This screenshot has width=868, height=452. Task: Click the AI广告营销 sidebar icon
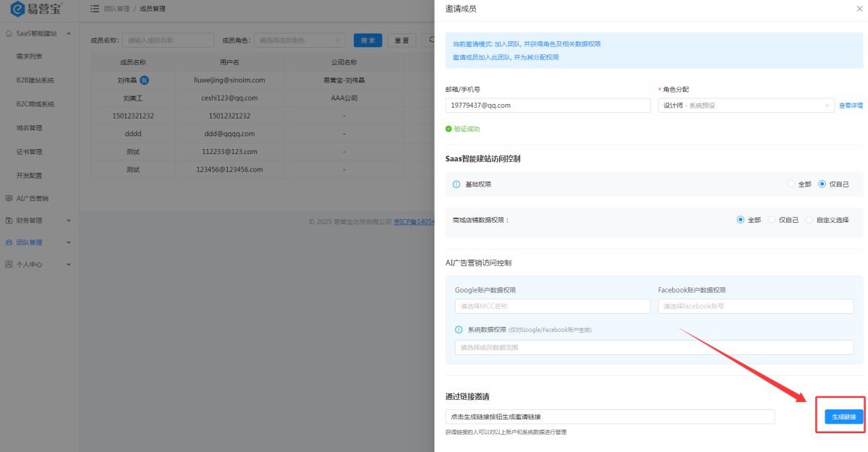9,198
